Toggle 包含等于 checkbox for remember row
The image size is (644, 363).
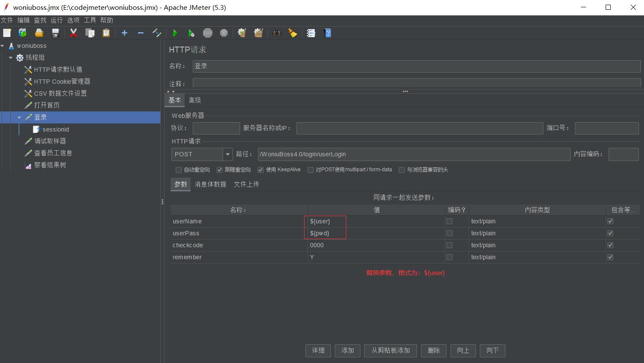tap(610, 257)
